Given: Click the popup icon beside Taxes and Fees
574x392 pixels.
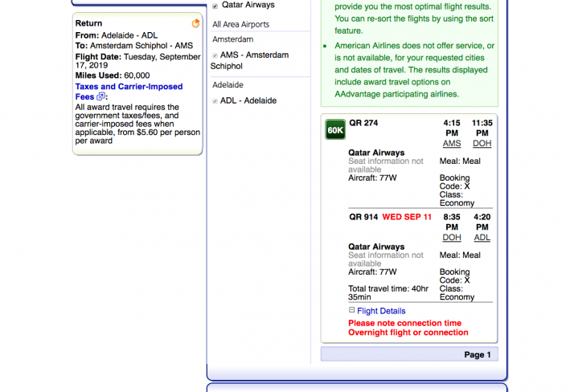Looking at the screenshot, I should tap(100, 96).
